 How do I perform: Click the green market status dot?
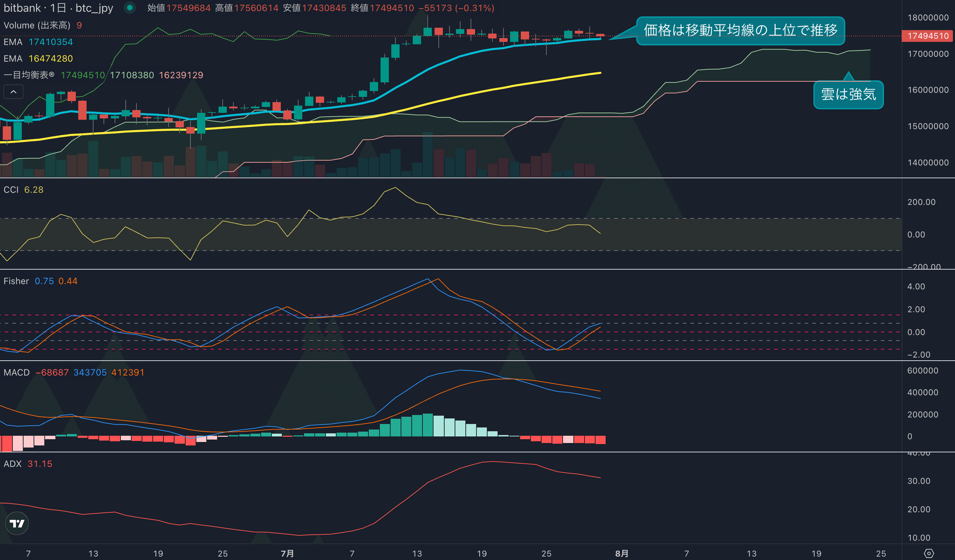[x=130, y=8]
